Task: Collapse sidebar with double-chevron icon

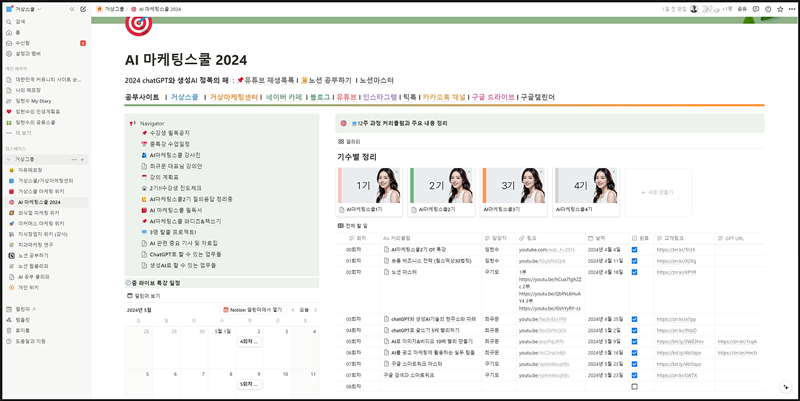Action: click(72, 8)
